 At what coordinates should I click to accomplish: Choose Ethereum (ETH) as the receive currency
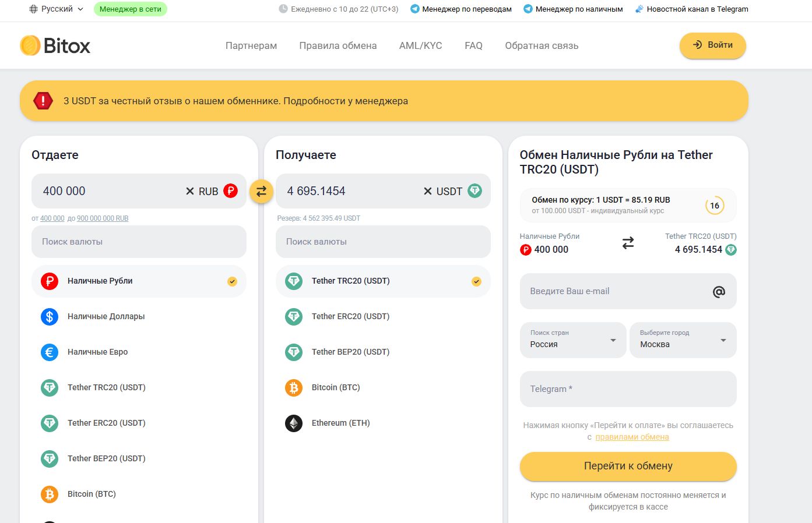pyautogui.click(x=383, y=423)
